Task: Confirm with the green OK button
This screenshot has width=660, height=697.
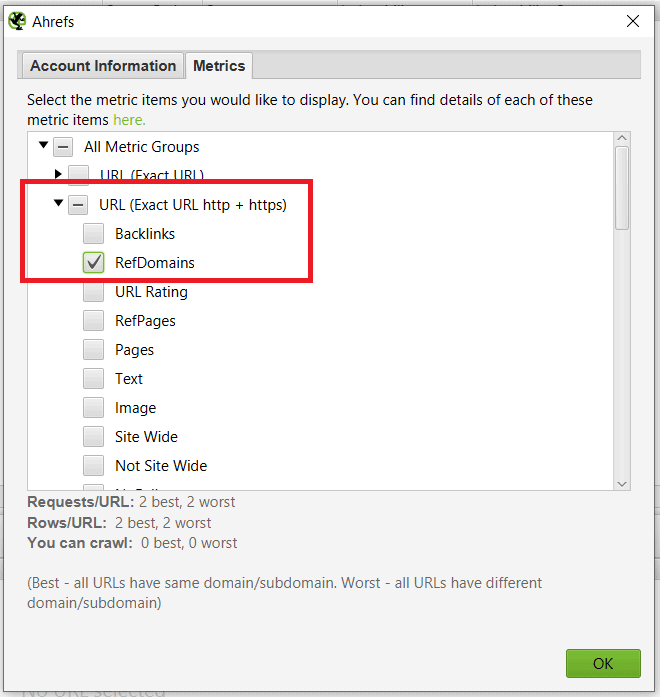Action: point(603,663)
